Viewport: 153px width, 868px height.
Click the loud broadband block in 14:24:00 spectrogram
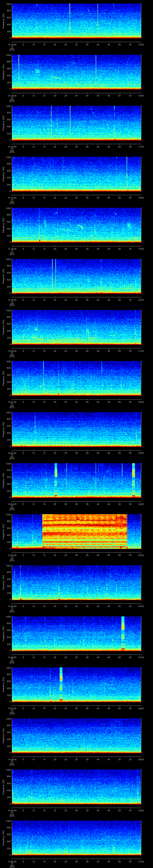click(84, 531)
